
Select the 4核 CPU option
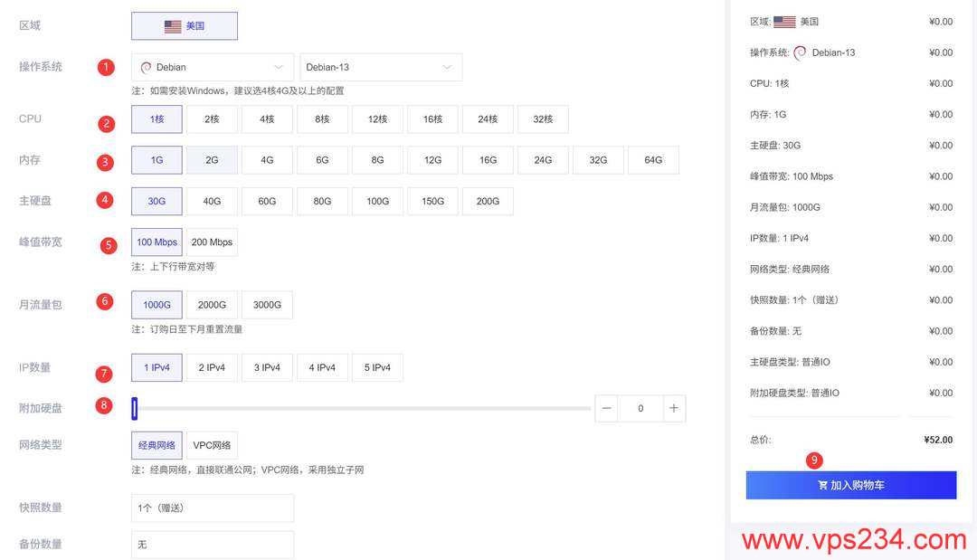(x=267, y=119)
